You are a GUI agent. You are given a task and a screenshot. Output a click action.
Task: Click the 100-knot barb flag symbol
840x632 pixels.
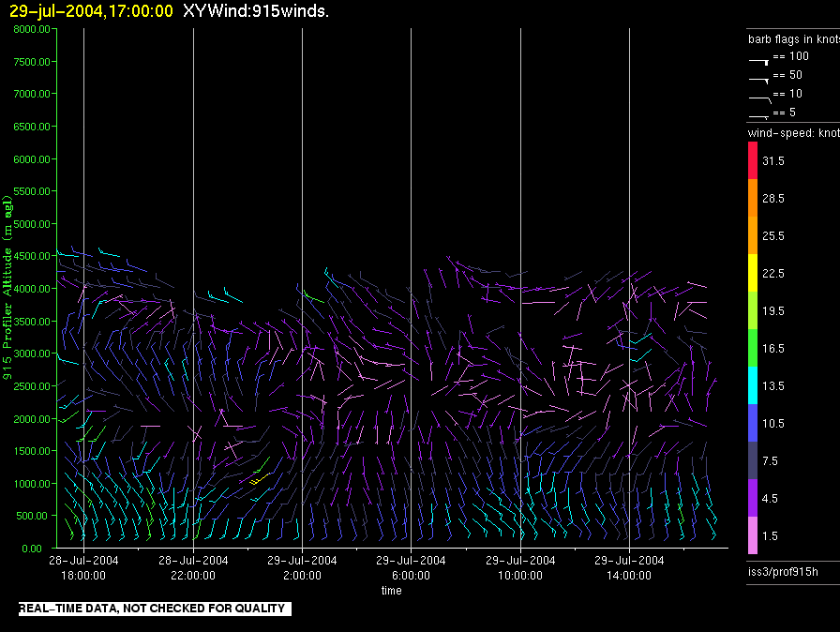[x=758, y=62]
